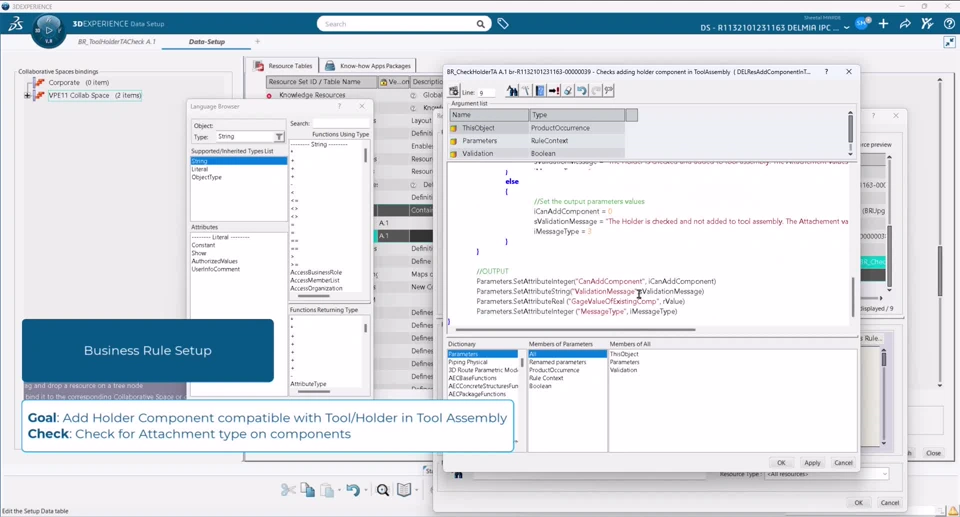Open the Type dropdown in Language Browser

279,137
